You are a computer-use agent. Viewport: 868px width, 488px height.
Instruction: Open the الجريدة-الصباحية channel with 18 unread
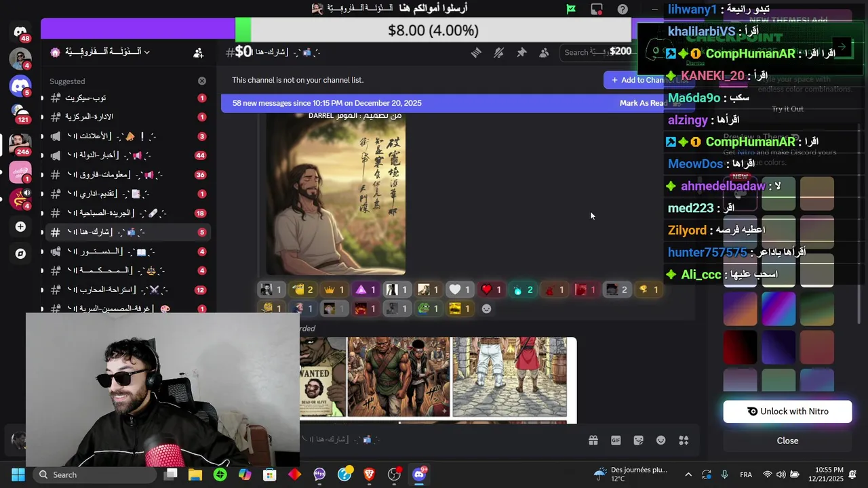click(x=127, y=213)
